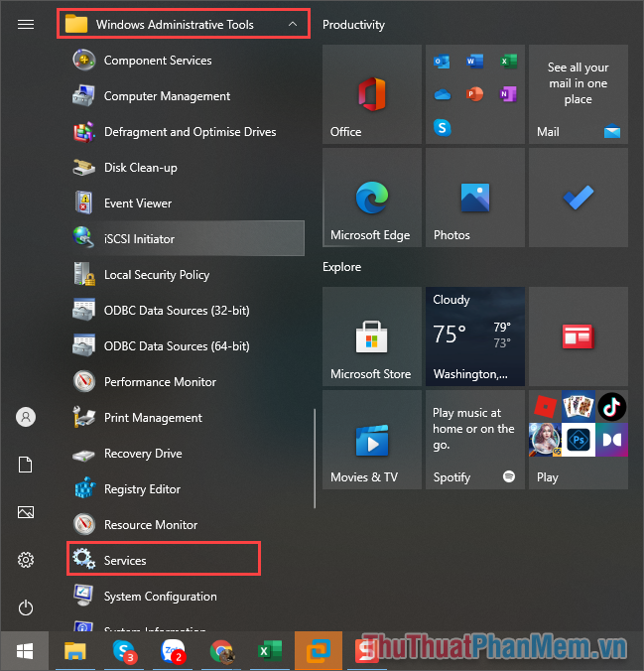Open Google Chrome from the taskbar

tap(221, 651)
